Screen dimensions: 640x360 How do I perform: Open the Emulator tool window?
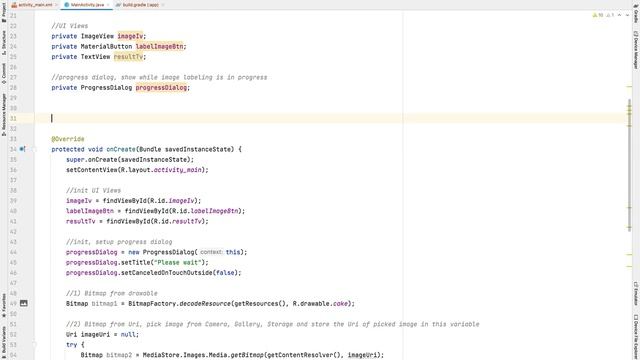(x=636, y=293)
